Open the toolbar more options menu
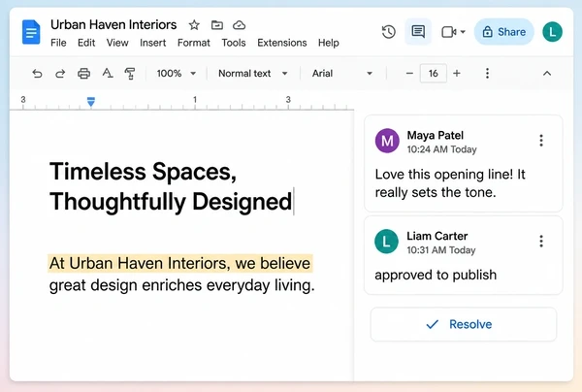Screen dimensions: 582x392 [x=487, y=74]
